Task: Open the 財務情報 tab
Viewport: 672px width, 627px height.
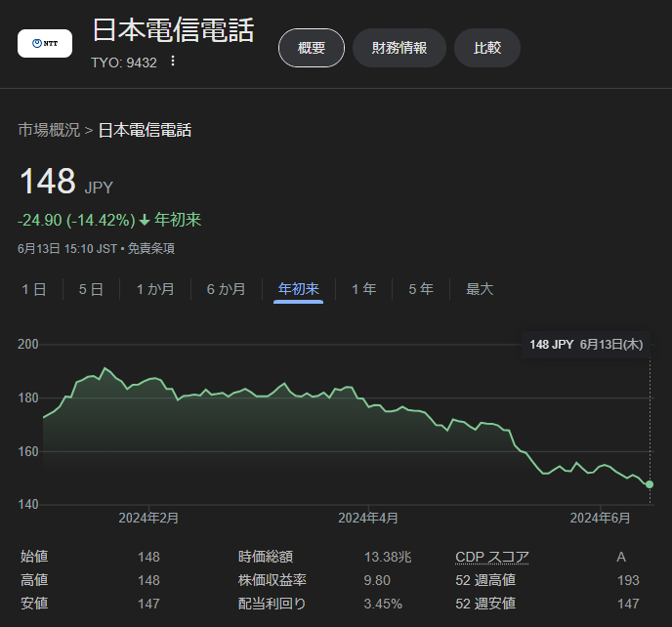Action: click(399, 48)
